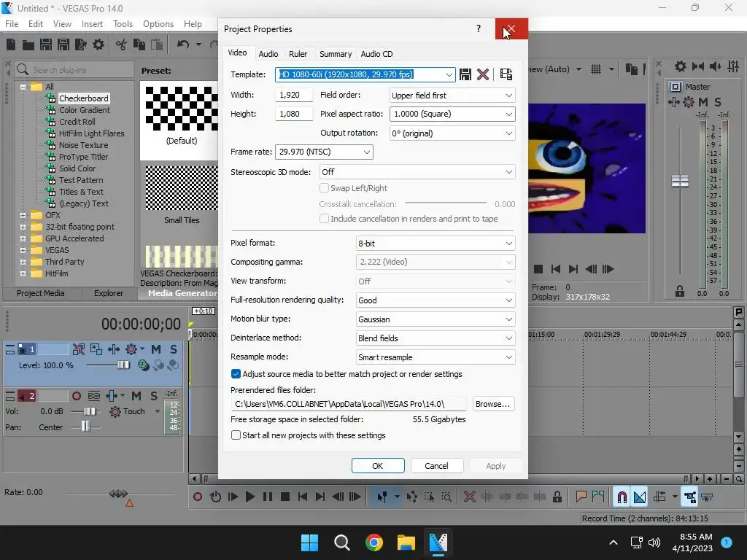Solo video track 1
The image size is (747, 560).
pos(174,349)
